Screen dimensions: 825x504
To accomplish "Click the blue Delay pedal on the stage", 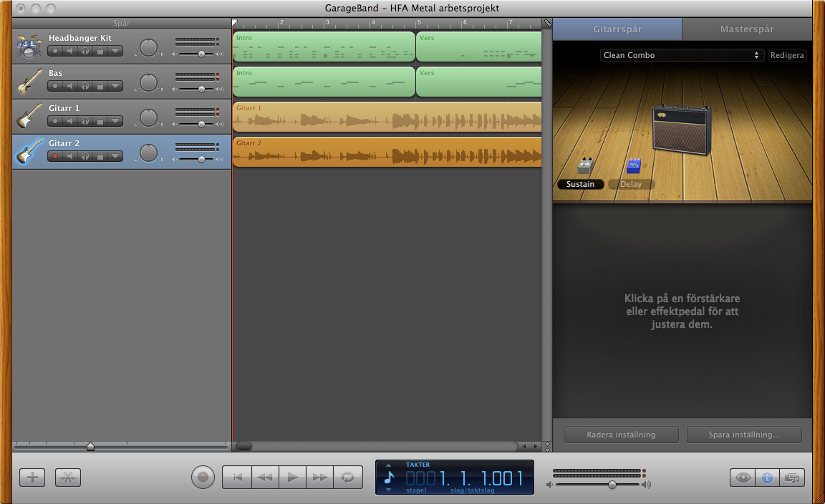I will [x=634, y=165].
